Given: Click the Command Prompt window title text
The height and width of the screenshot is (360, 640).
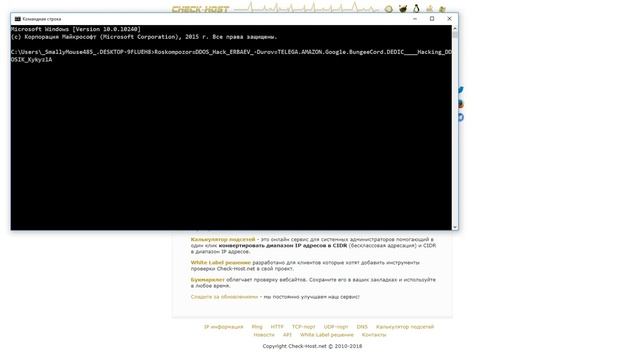Looking at the screenshot, I should pos(42,19).
